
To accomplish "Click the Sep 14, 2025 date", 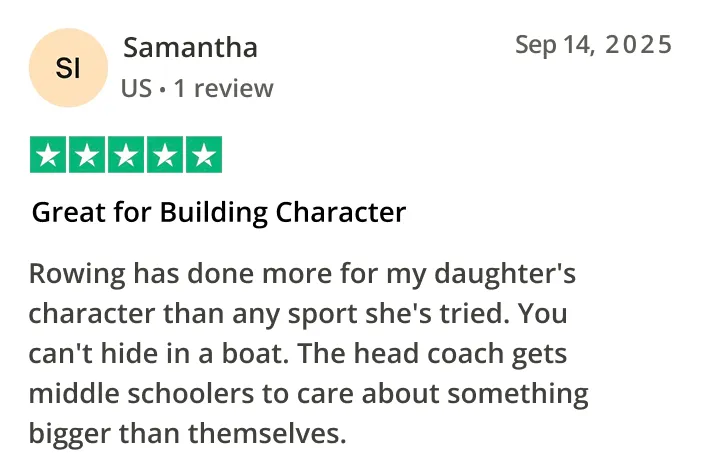I will tap(593, 45).
